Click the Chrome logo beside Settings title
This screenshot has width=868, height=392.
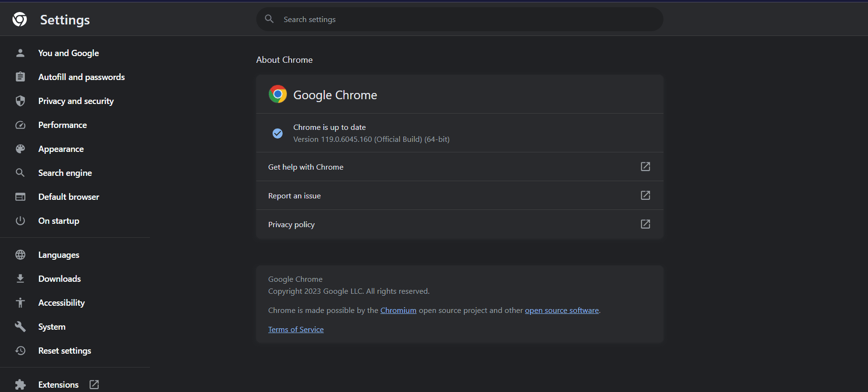click(20, 19)
